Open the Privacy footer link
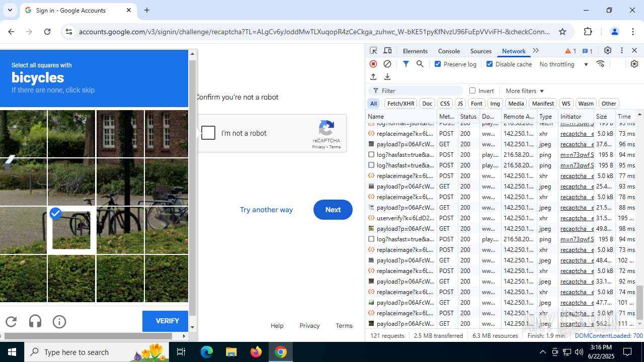Screen dimensions: 644x362 coord(309,326)
